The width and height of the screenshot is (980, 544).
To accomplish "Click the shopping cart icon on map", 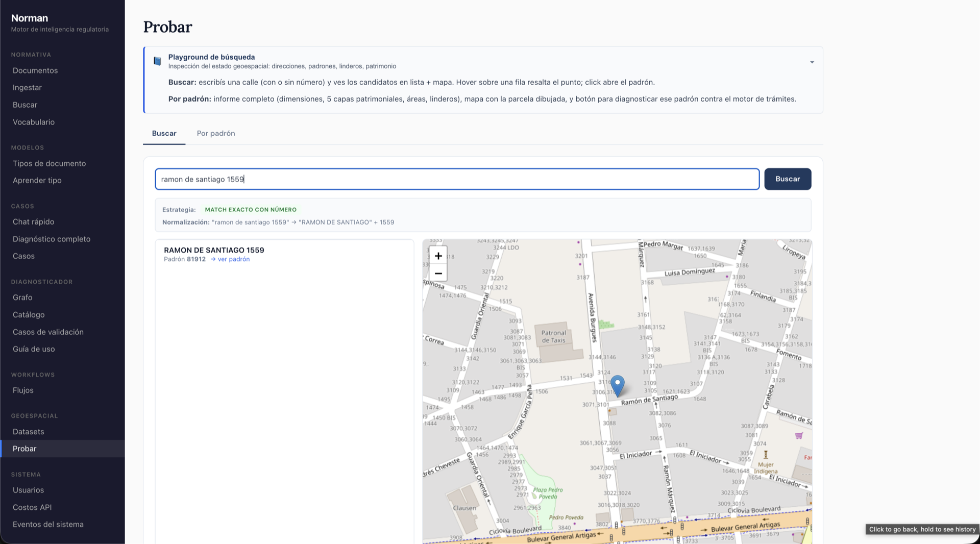I will tap(799, 435).
